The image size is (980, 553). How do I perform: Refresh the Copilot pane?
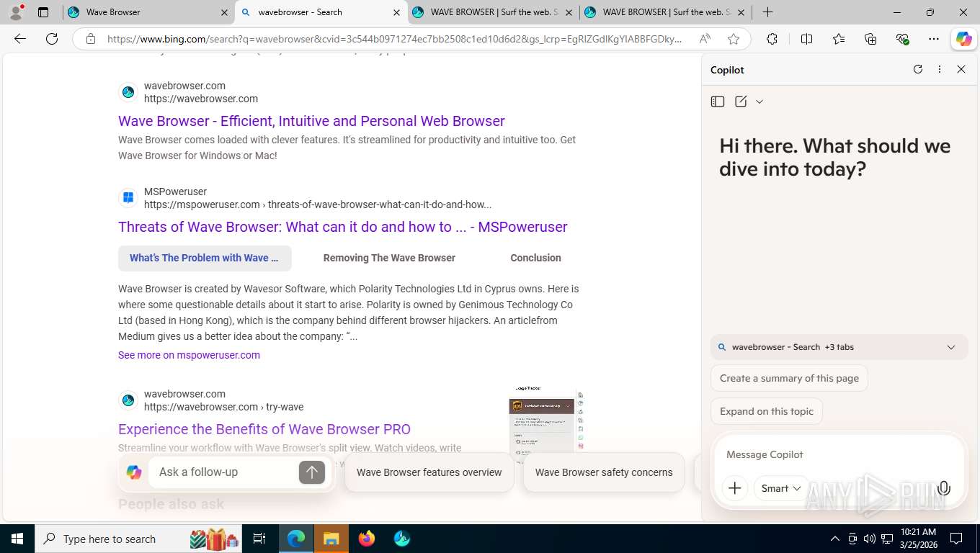click(x=918, y=69)
